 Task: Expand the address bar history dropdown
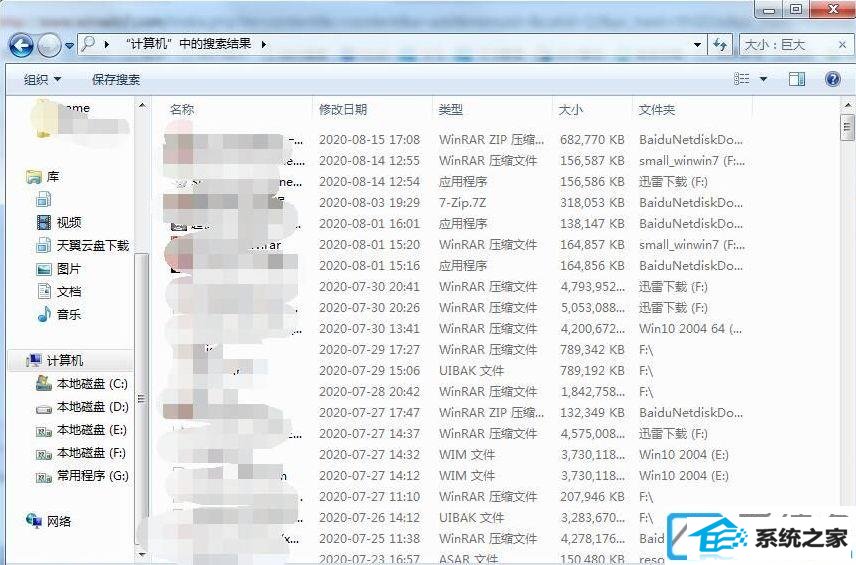coord(697,45)
